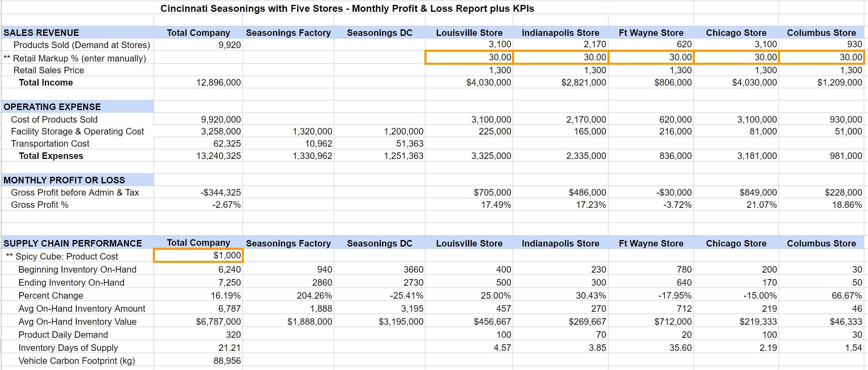Click Total Company Avg Inventory Value $6,787,000

tap(219, 322)
